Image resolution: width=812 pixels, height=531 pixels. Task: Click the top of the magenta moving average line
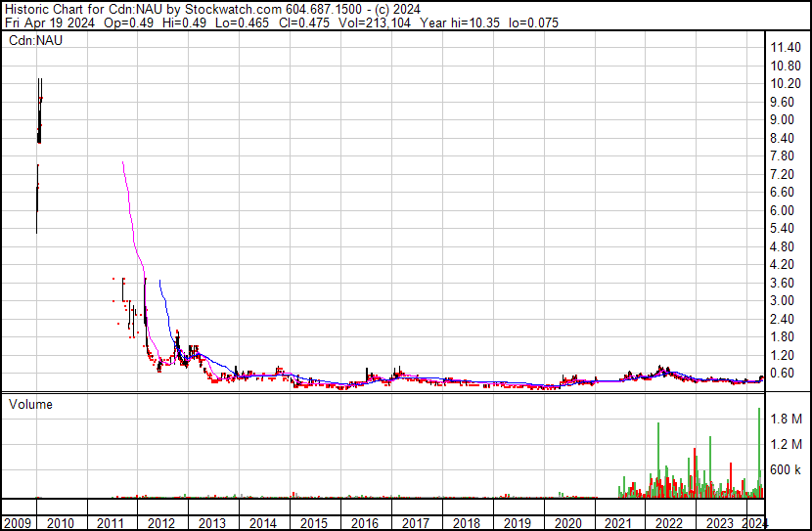click(122, 163)
